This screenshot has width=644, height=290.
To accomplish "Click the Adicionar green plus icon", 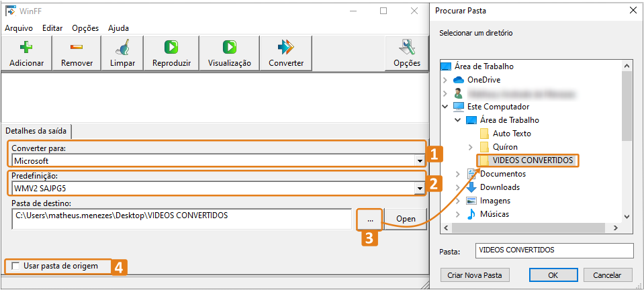I will 27,47.
